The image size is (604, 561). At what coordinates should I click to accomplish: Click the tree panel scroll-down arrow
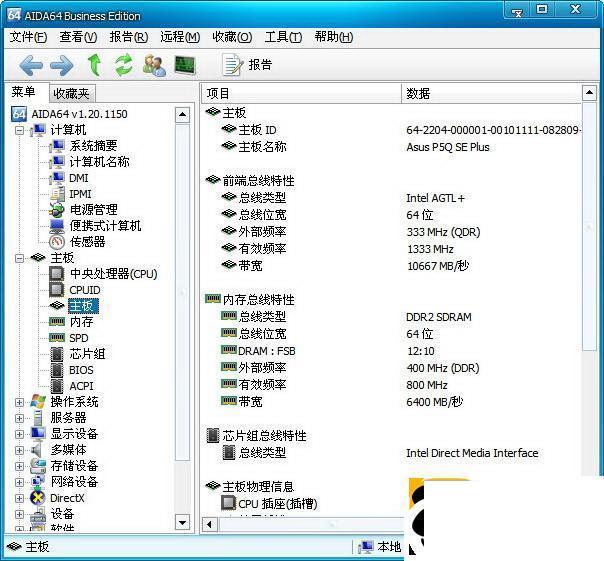pyautogui.click(x=182, y=522)
